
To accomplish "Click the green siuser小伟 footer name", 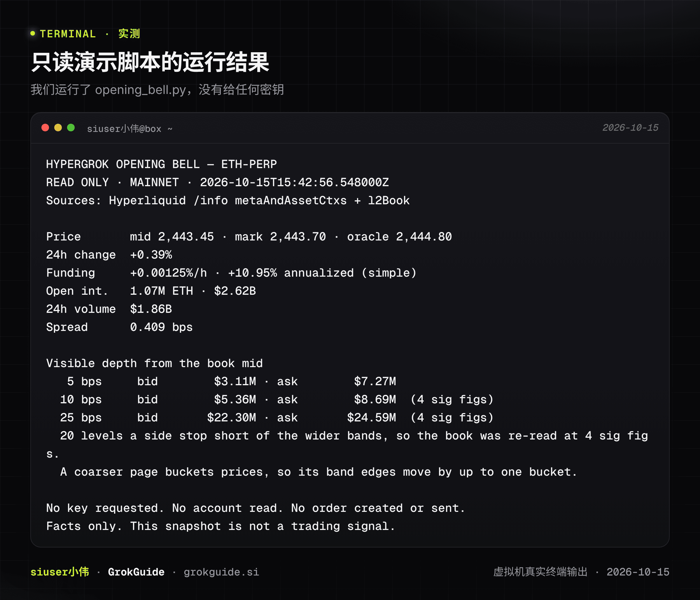I will pyautogui.click(x=60, y=572).
